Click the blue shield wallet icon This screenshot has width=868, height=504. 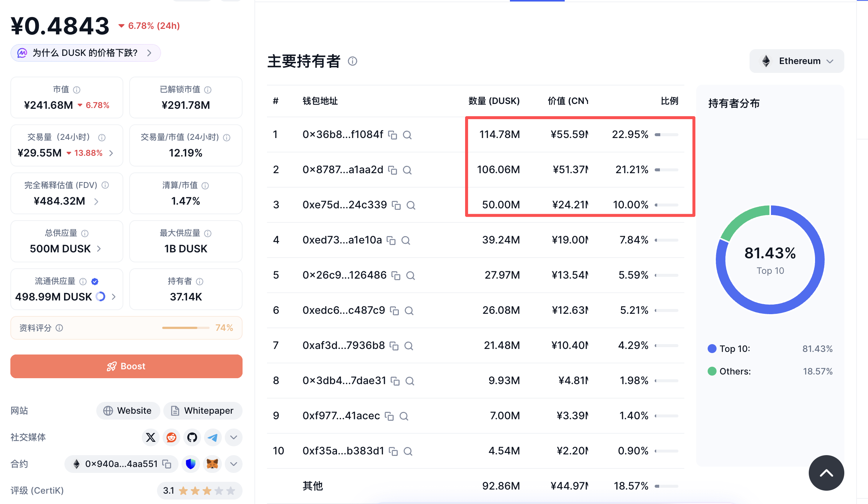click(191, 464)
